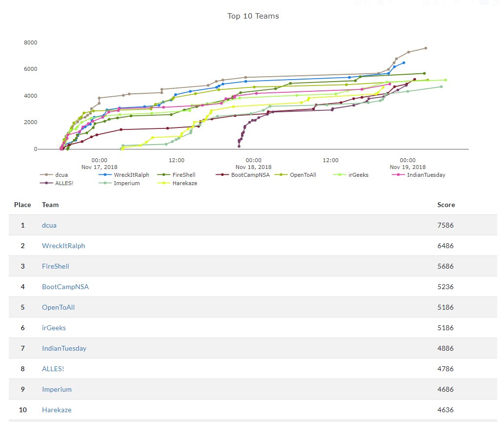Open Harekaze team link in table
The height and width of the screenshot is (422, 504).
click(57, 410)
